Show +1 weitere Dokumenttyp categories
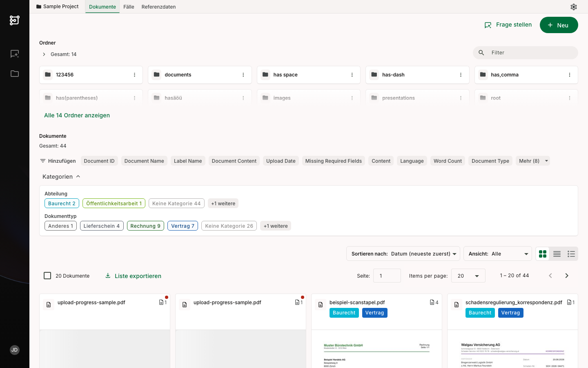 click(x=276, y=226)
